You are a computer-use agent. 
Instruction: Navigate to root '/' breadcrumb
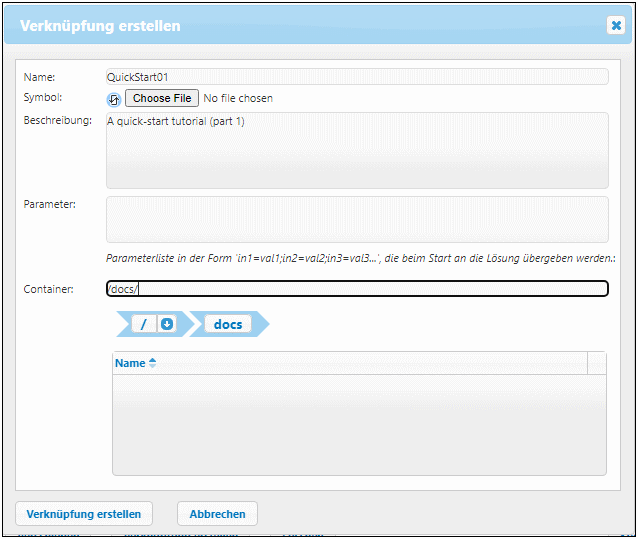144,324
